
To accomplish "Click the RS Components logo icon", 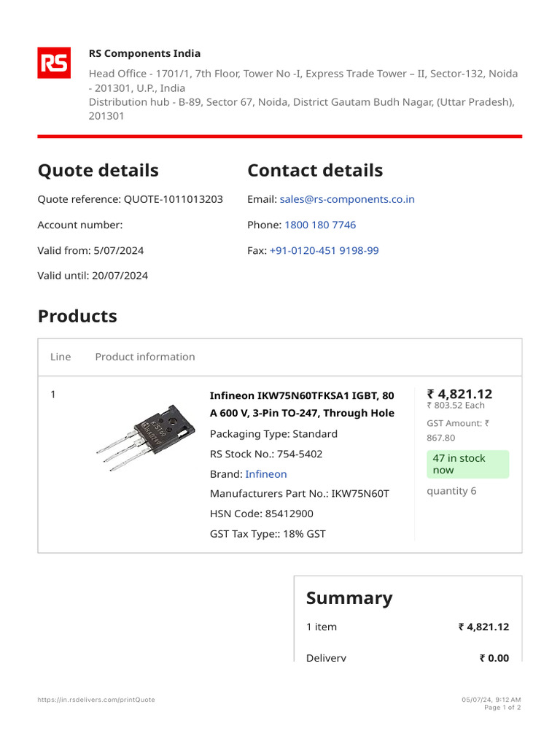I will click(54, 63).
